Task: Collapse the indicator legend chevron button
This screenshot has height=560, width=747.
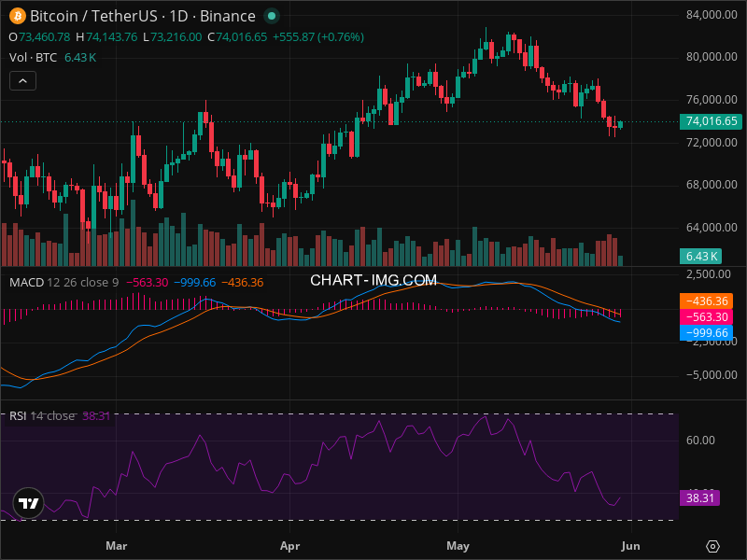Action: (22, 81)
